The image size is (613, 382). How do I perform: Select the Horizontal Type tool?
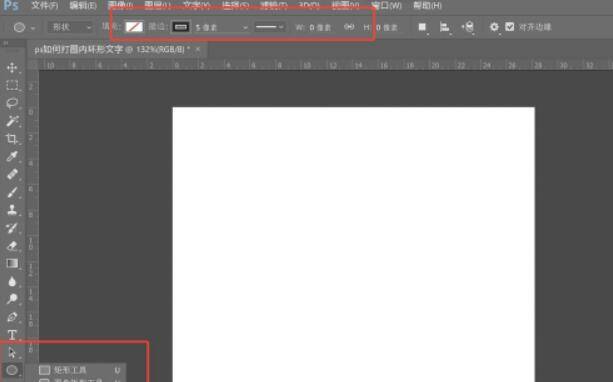point(12,335)
